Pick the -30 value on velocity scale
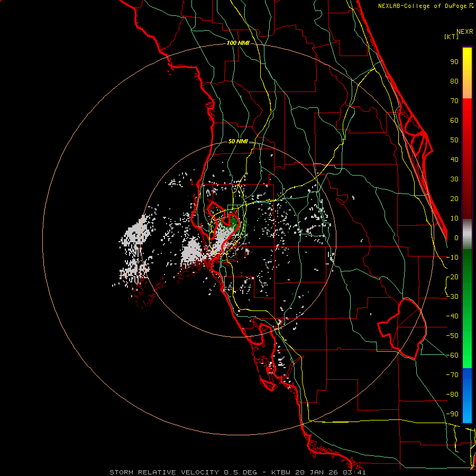 coord(452,297)
